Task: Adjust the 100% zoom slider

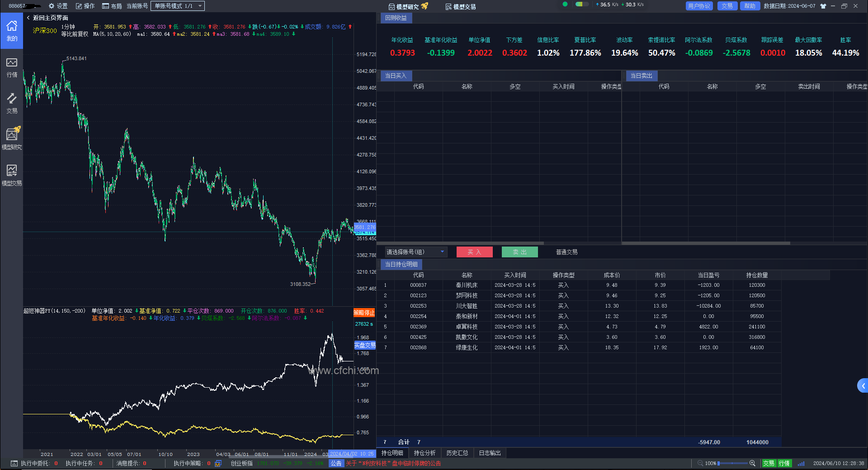Action: (x=732, y=463)
